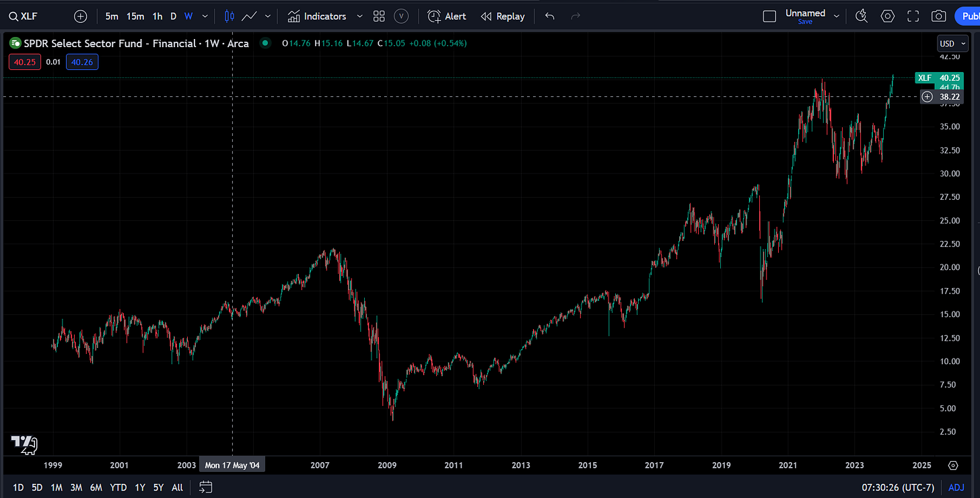Select the candlestick chart type icon
The width and height of the screenshot is (980, 498).
[x=229, y=16]
